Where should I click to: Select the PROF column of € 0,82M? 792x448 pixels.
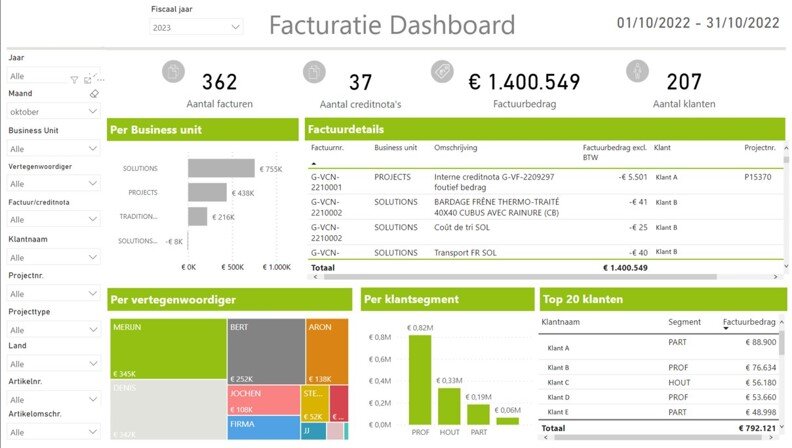pyautogui.click(x=420, y=379)
